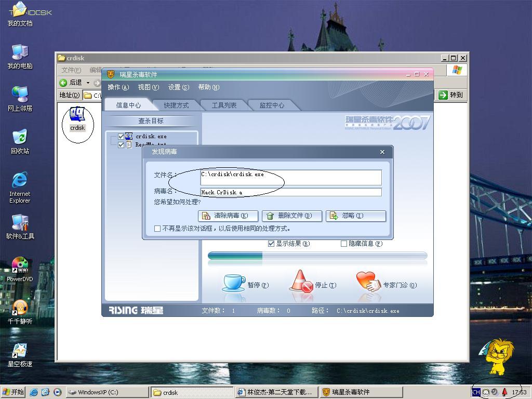532x399 pixels.
Task: Click the Back arrow in crdisk window
Action: click(x=63, y=83)
